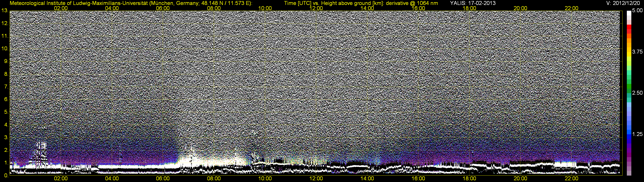
Task: Click the 20:00 label on the bottom time axis
Action: point(521,179)
